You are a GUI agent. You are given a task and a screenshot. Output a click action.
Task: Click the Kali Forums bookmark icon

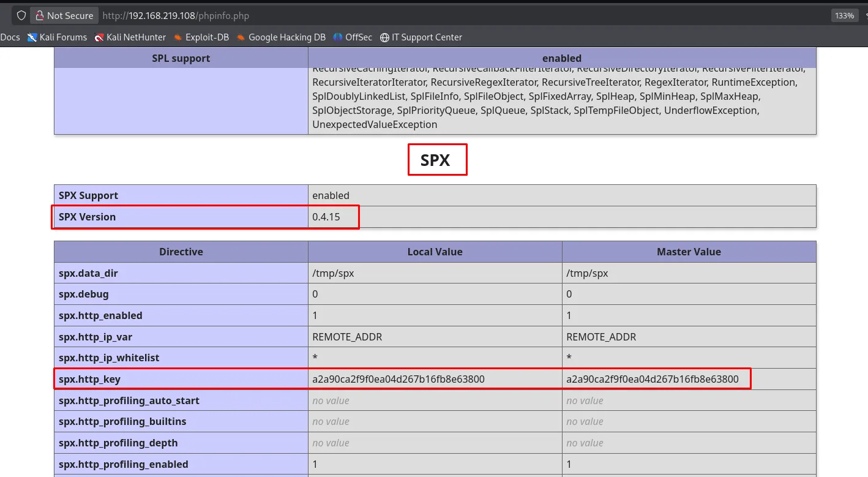32,37
